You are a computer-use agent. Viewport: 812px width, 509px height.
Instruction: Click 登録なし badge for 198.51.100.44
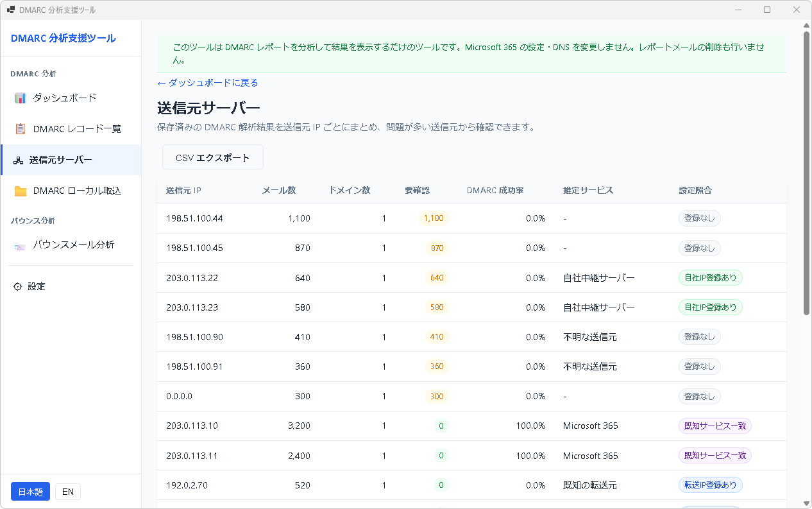click(700, 218)
